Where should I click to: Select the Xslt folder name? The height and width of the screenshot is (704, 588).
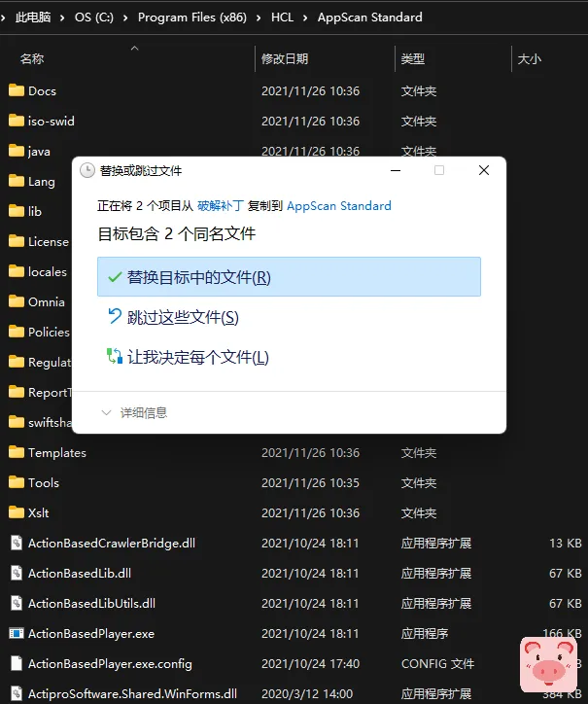click(38, 512)
